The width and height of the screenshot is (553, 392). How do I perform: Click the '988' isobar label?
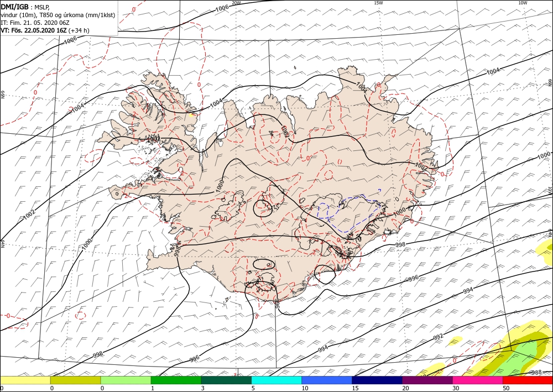pos(536,372)
